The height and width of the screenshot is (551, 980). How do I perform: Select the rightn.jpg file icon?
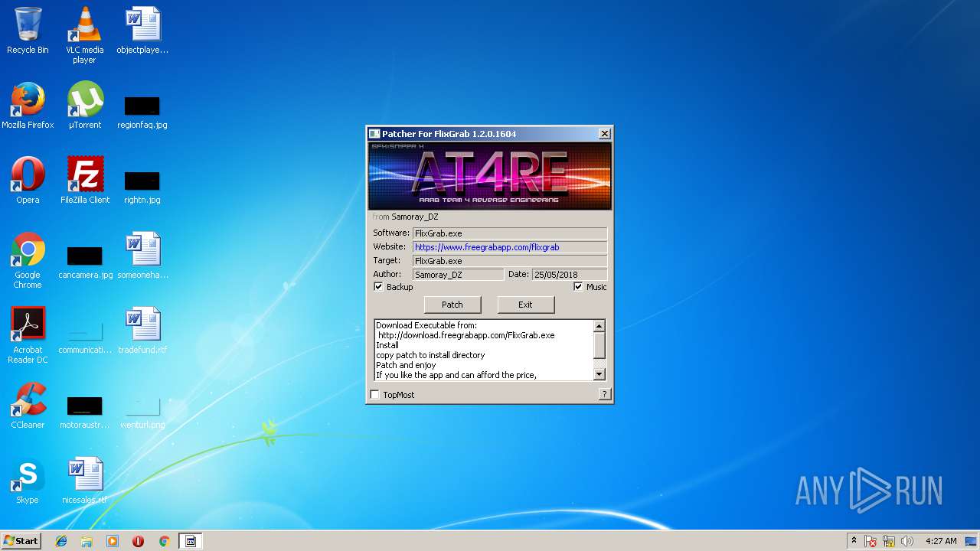142,187
